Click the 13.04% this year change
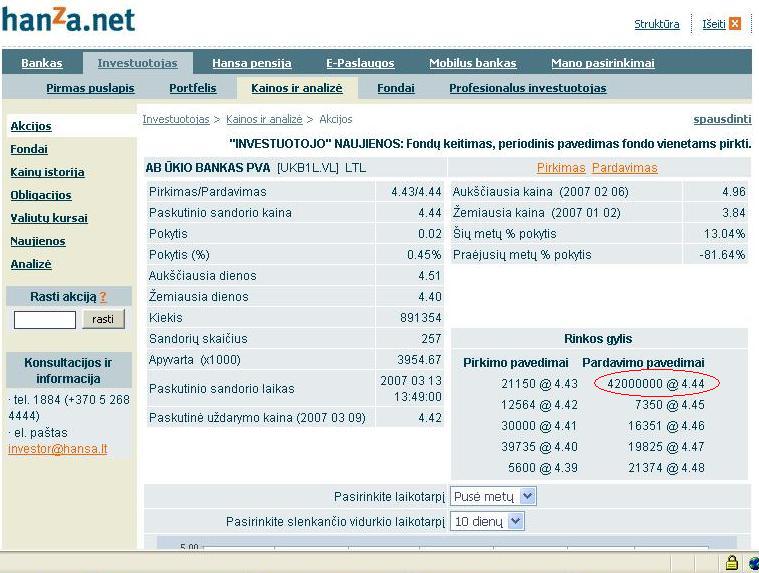 (724, 234)
